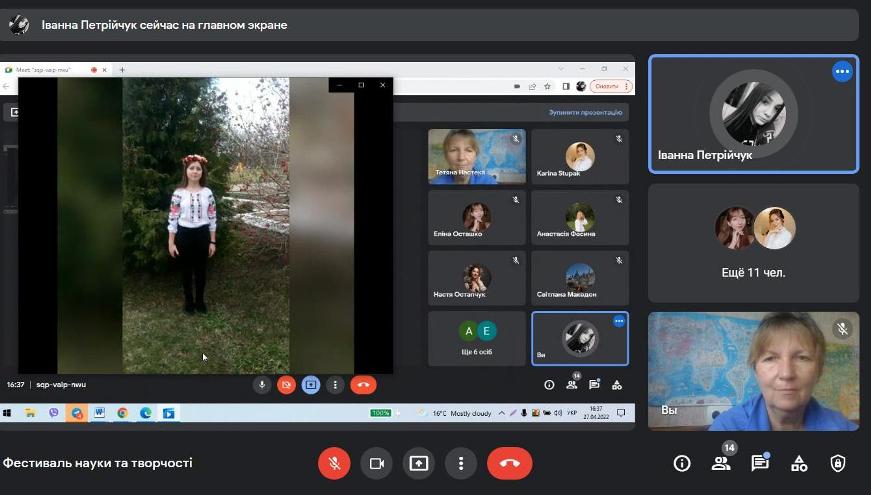Click the 'Ще 6 осіб' tile in the shared grid
Screen dimensions: 871x495
coord(477,338)
